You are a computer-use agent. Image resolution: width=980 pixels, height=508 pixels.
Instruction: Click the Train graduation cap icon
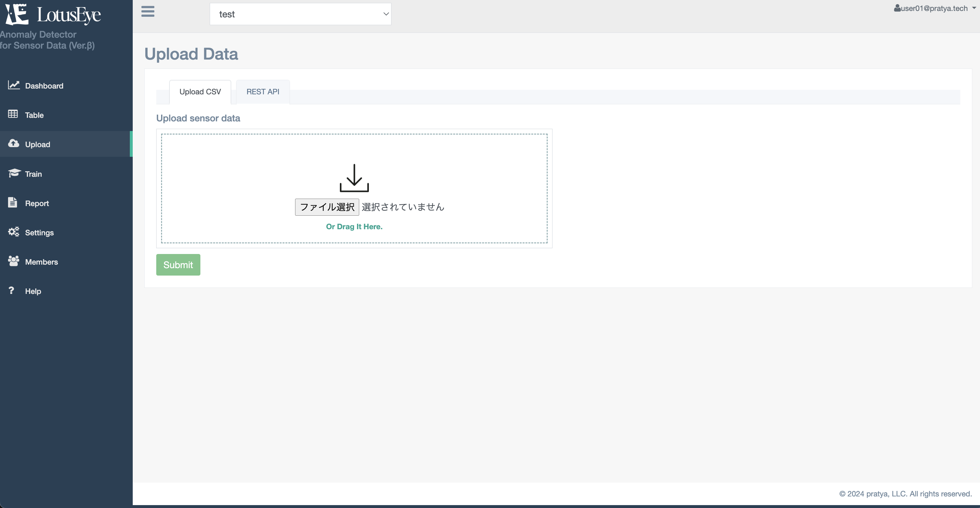14,173
